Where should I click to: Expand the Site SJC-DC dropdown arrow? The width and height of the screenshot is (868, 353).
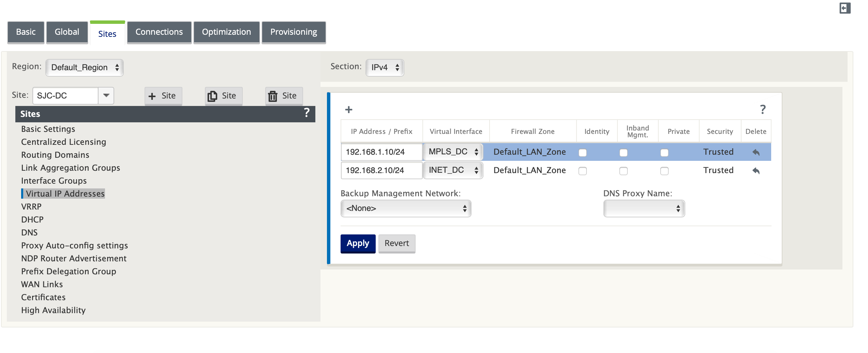point(106,96)
